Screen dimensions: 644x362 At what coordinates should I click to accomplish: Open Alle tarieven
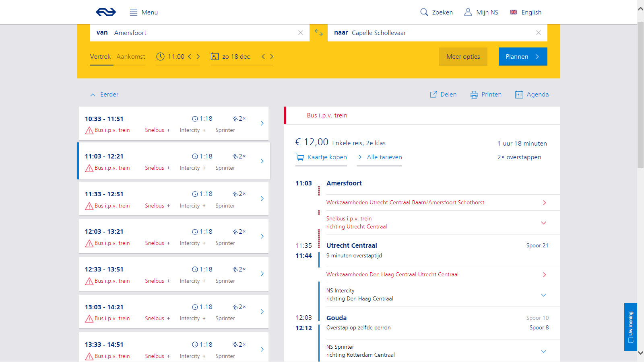coord(380,157)
